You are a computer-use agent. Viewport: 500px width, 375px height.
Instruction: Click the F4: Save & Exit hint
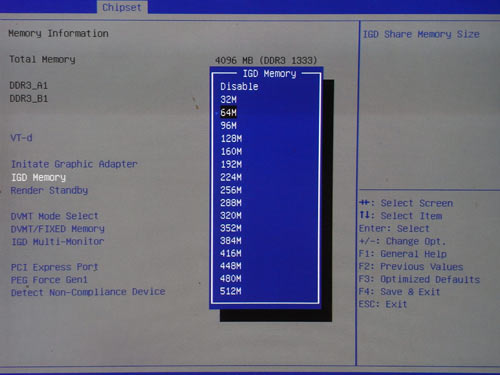[x=399, y=292]
